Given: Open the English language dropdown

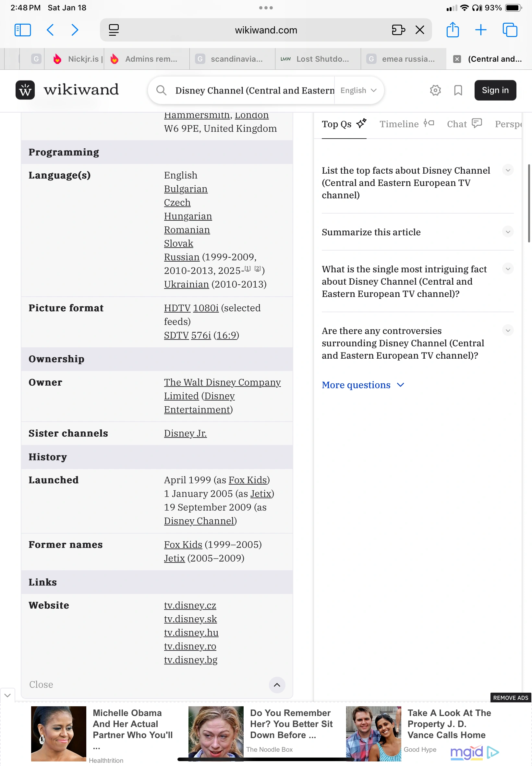Looking at the screenshot, I should click(x=358, y=90).
